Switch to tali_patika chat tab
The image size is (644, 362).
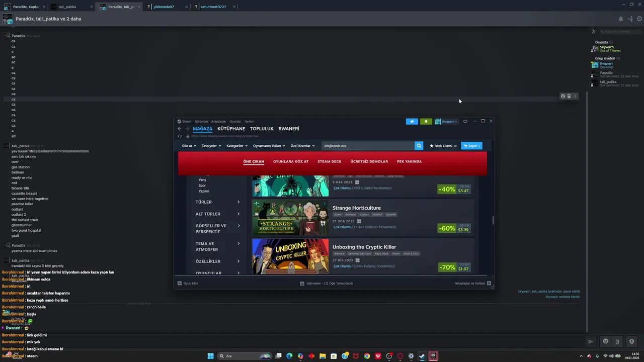tap(67, 7)
